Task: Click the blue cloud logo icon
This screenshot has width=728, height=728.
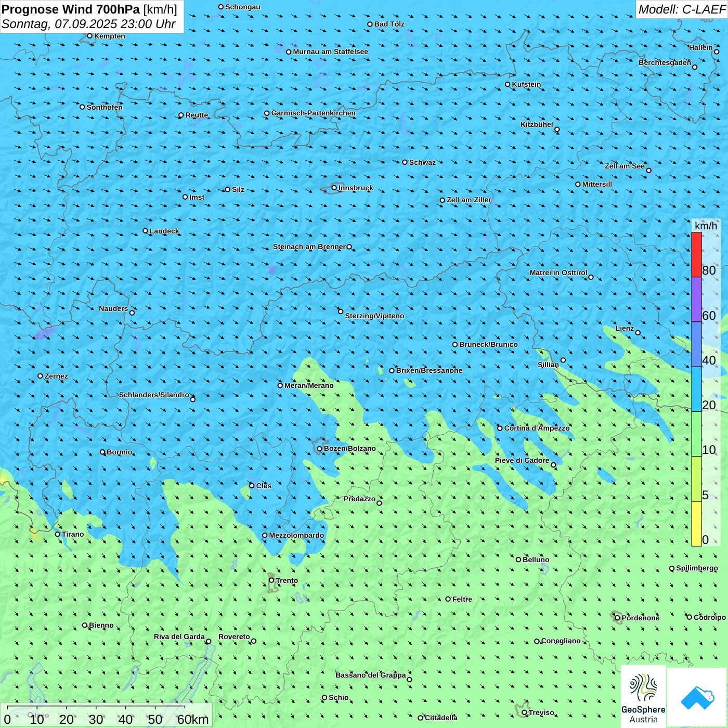Action: click(697, 697)
